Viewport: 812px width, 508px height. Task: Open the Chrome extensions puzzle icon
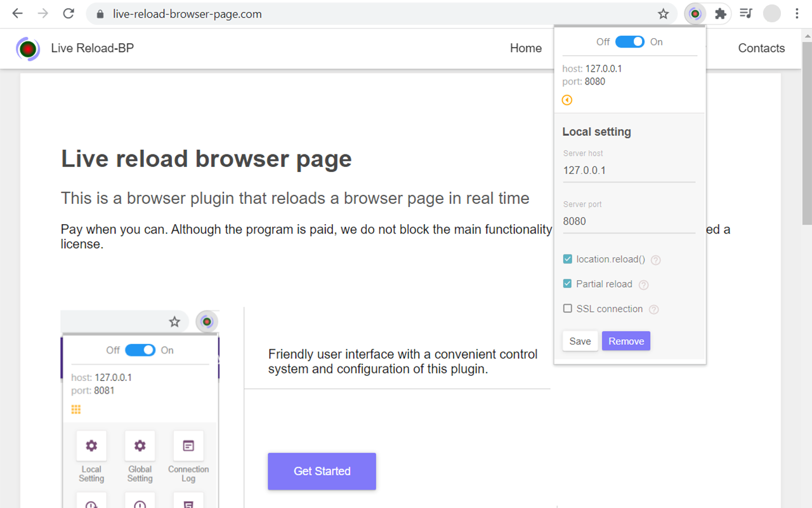pos(721,13)
